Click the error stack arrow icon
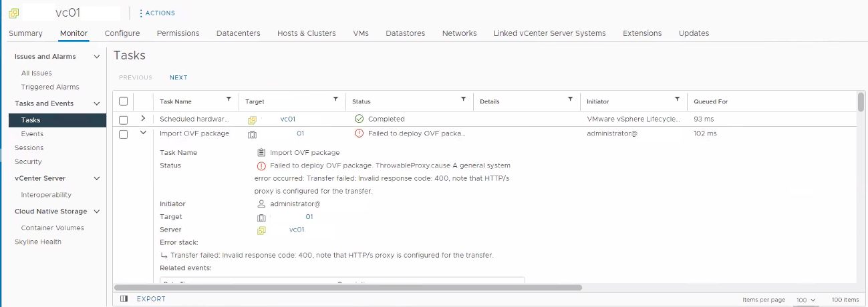This screenshot has height=307, width=868. pyautogui.click(x=164, y=256)
